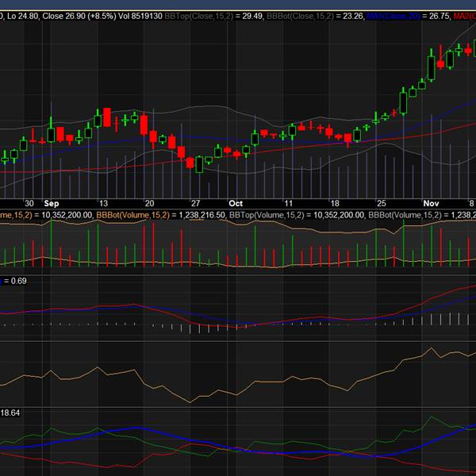Click the 'Lo 24.80' price readout
Viewport: 476px width, 476px height.
[23, 16]
